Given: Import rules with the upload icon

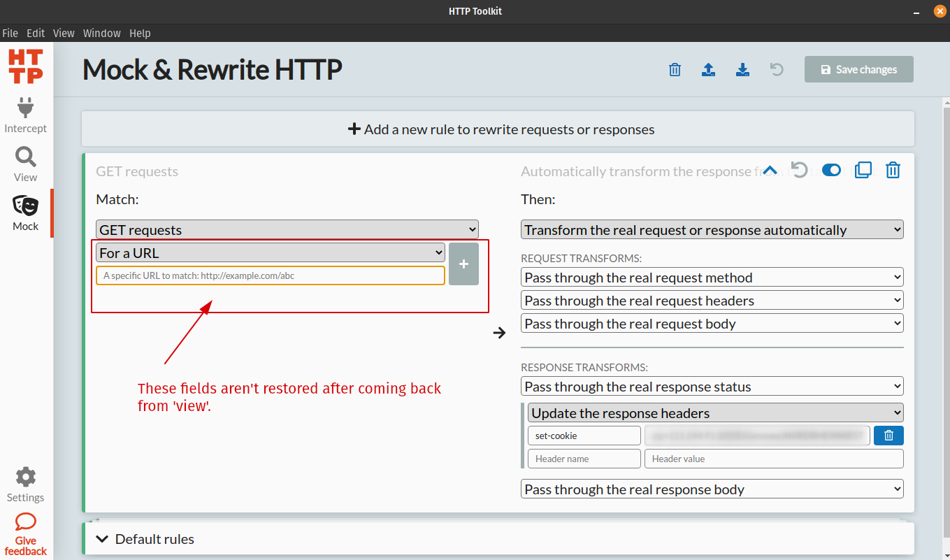Looking at the screenshot, I should point(708,69).
